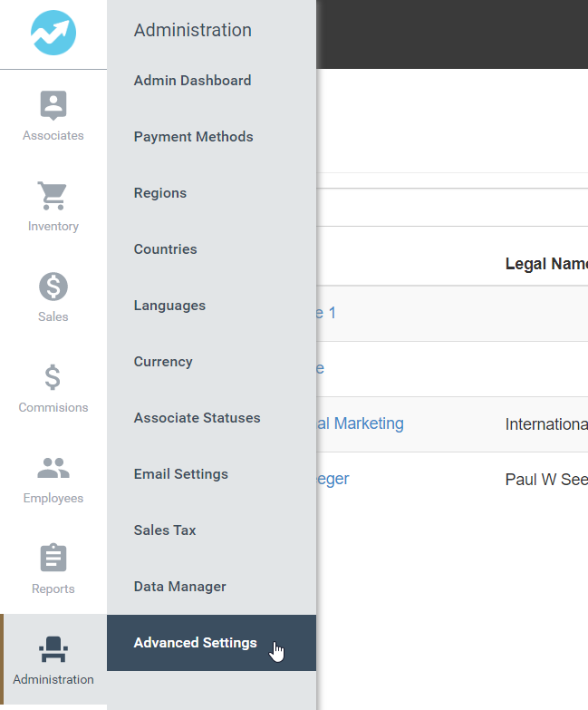Image resolution: width=588 pixels, height=710 pixels.
Task: Select Payment Methods in Administration menu
Action: coord(193,137)
